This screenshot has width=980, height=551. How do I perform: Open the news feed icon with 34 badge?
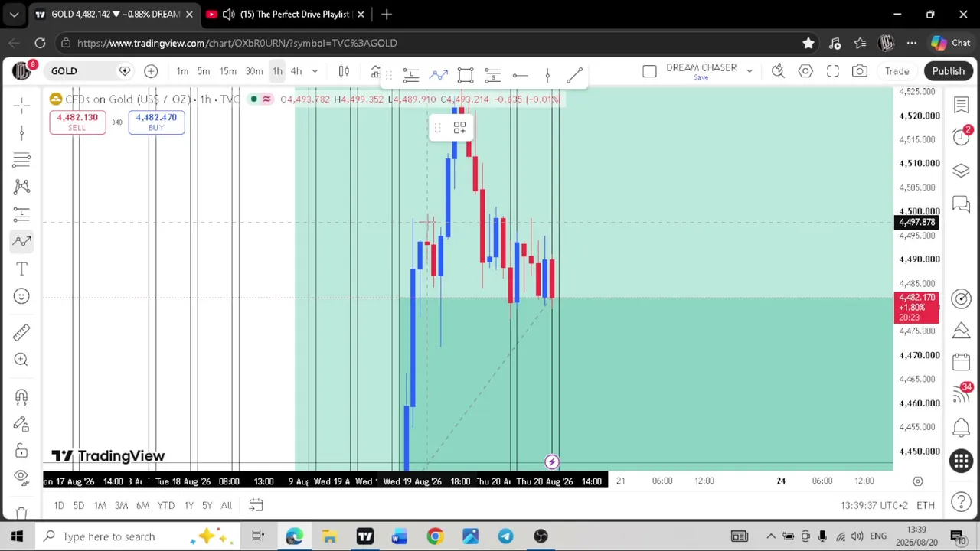961,395
